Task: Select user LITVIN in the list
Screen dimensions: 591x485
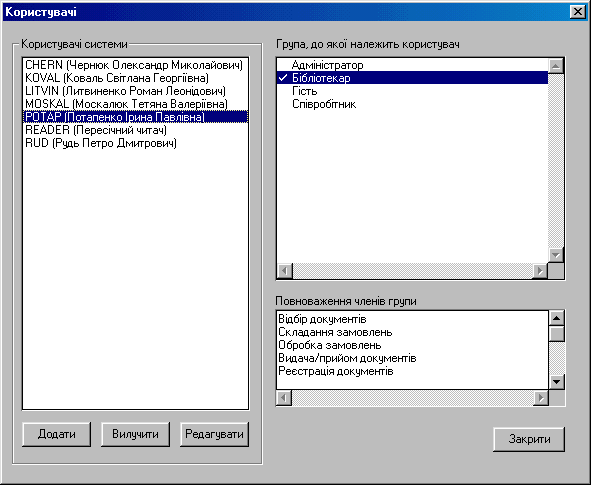Action: pyautogui.click(x=135, y=91)
